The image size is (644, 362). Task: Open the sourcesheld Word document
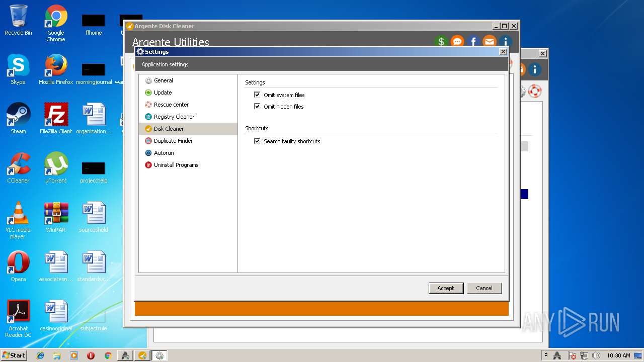(94, 217)
